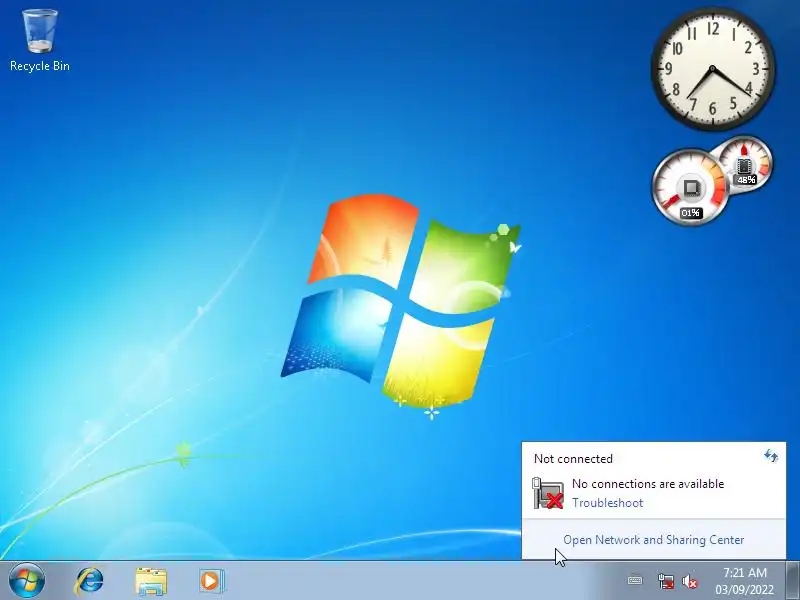This screenshot has height=600, width=800.
Task: Refresh the network list via arrows icon
Action: 770,456
